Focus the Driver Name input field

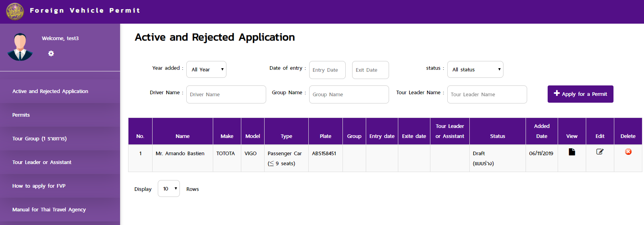[226, 94]
